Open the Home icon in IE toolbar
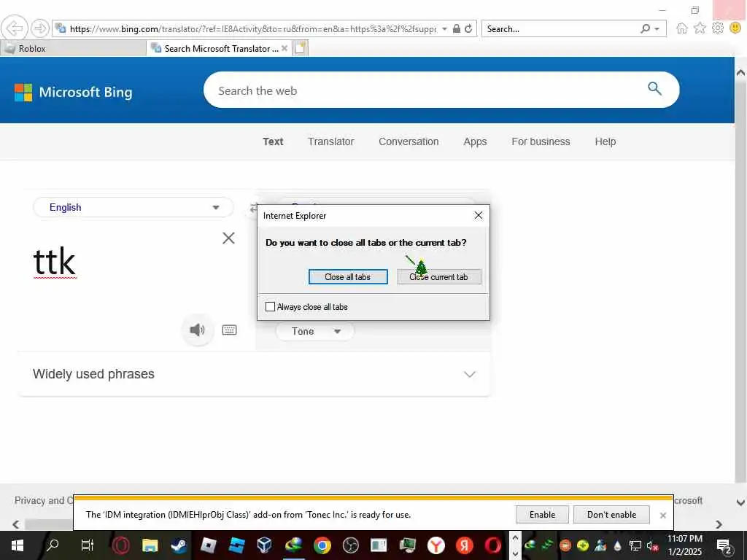Screen dimensions: 747x560 (682, 28)
